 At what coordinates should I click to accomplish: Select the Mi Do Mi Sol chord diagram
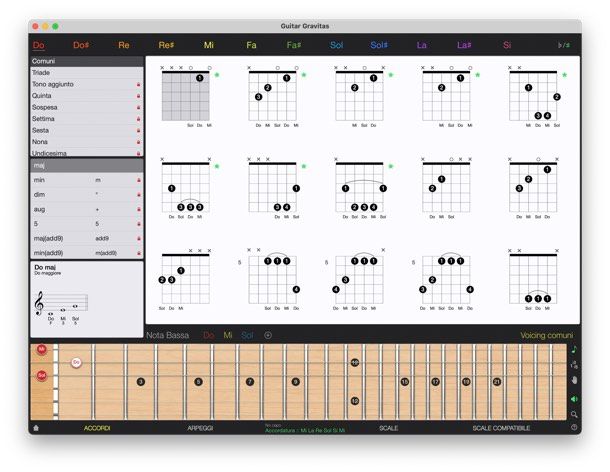[x=533, y=96]
